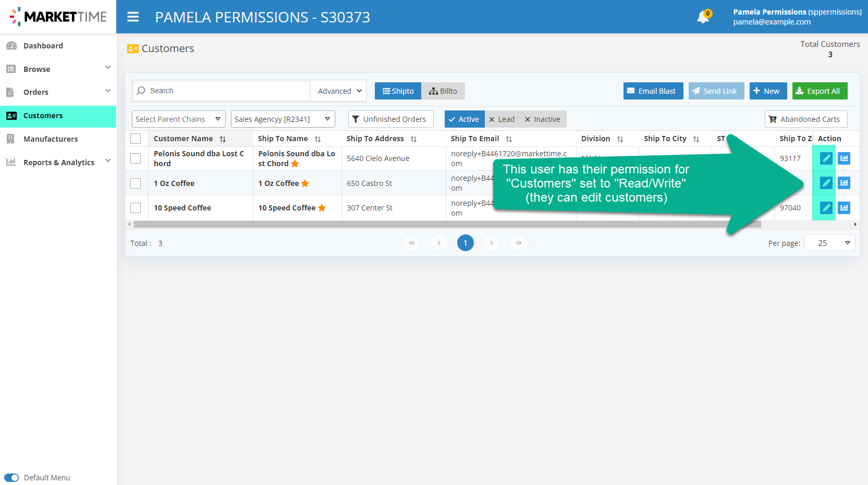868x485 pixels.
Task: Expand the Advanced search dropdown
Action: tap(339, 91)
